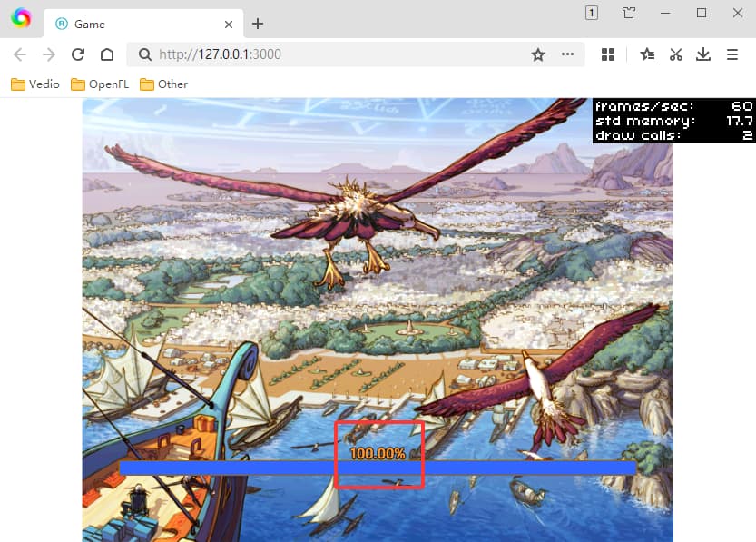Click the scissors screenshot tool
This screenshot has width=756, height=542.
[x=675, y=54]
